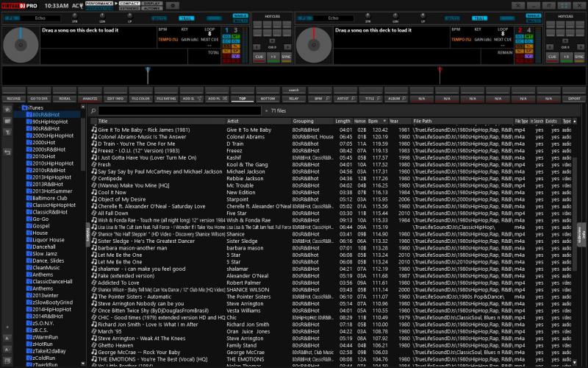Click the note icon beside Ghetto Heaven
Image resolution: width=588 pixels, height=368 pixels.
pyautogui.click(x=94, y=345)
